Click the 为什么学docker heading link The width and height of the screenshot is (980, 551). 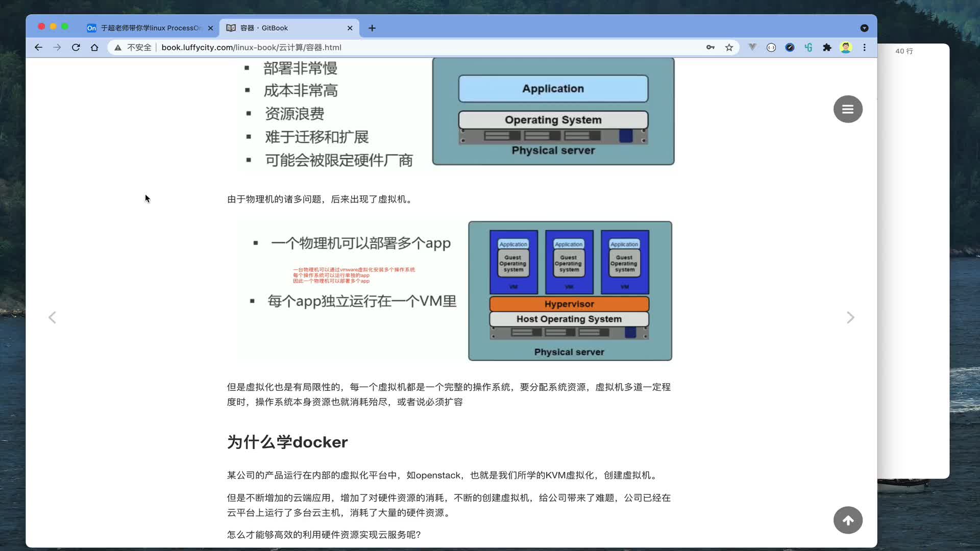[287, 442]
